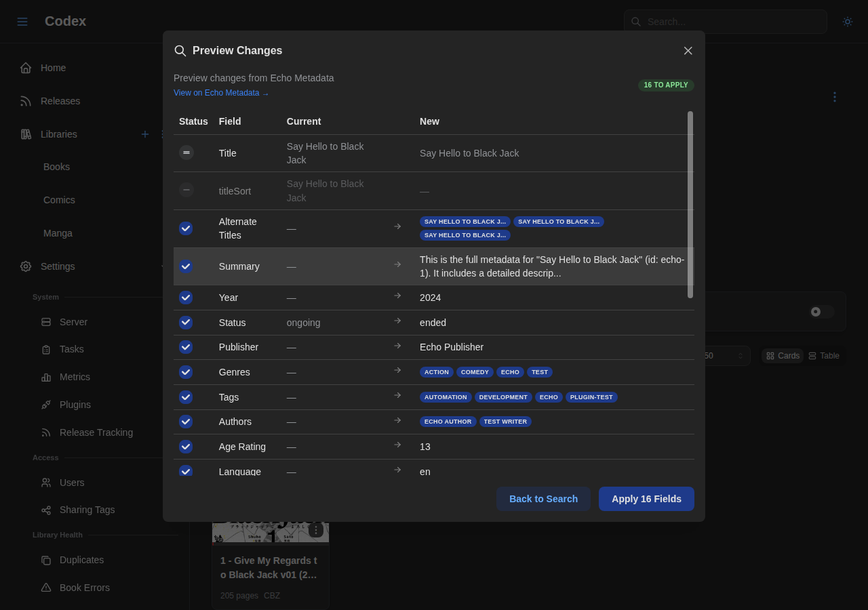Click the ACTION genre tag
Image resolution: width=868 pixels, height=610 pixels.
click(437, 372)
